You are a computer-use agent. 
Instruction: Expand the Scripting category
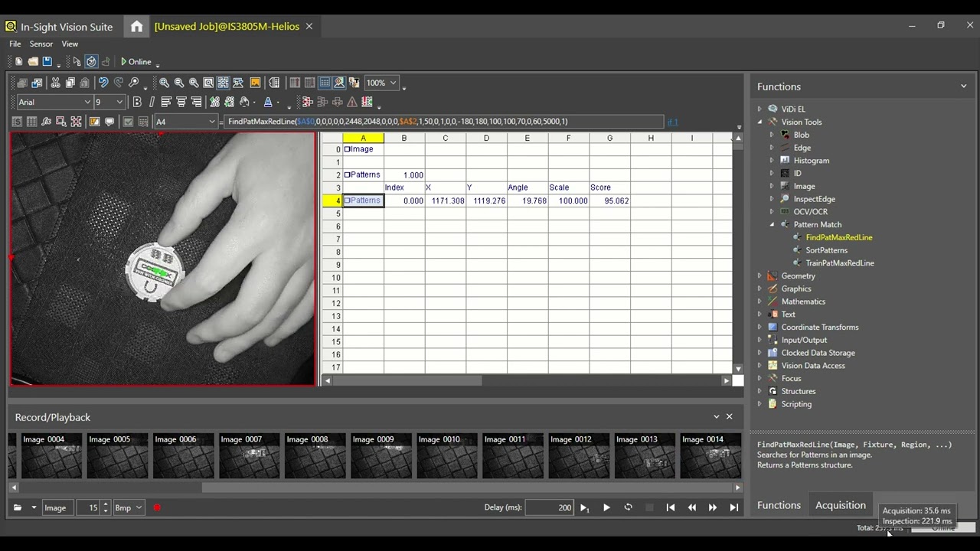point(759,404)
